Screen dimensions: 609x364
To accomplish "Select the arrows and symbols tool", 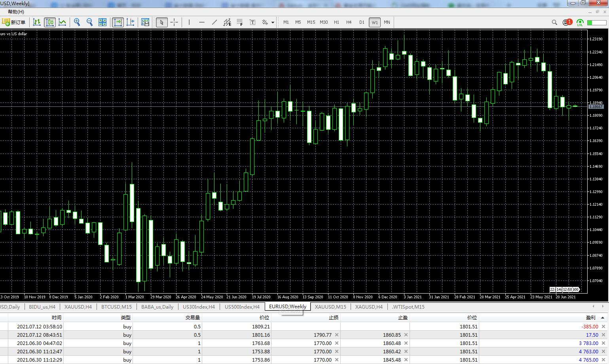I will pyautogui.click(x=265, y=22).
